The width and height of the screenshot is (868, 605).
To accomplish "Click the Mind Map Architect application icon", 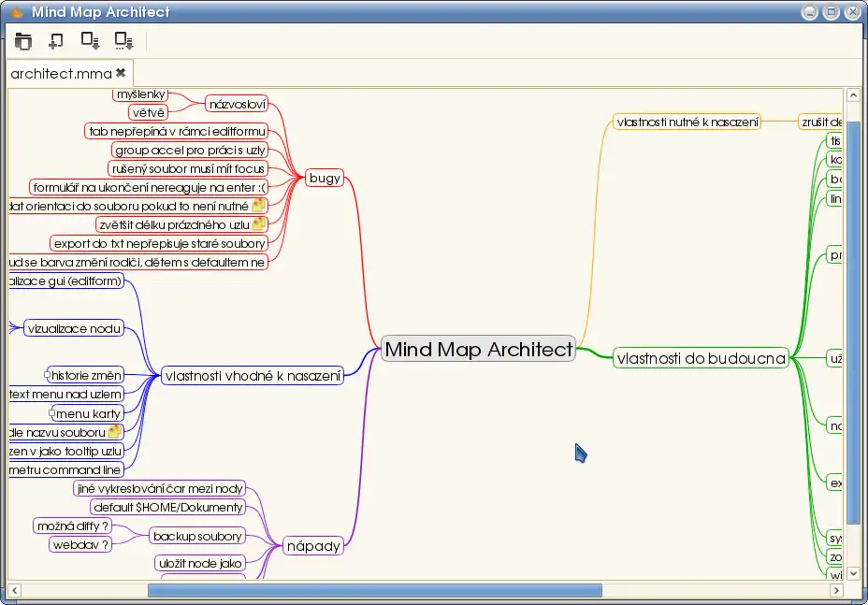I will point(17,12).
